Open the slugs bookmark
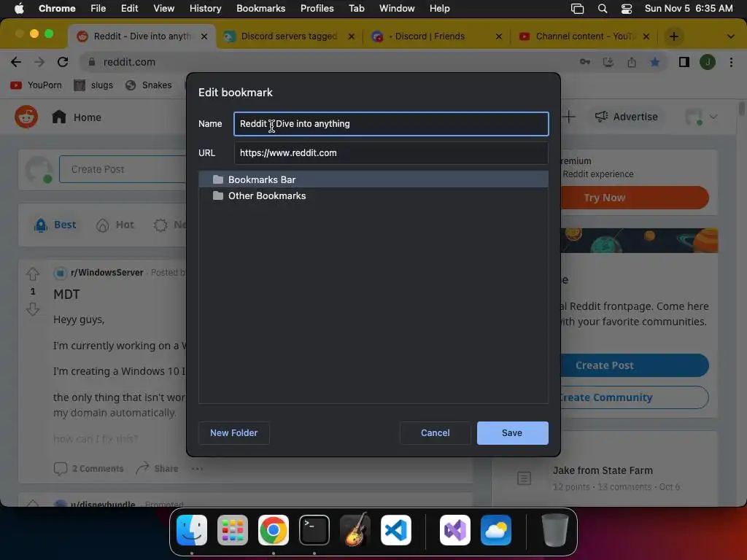Image resolution: width=747 pixels, height=560 pixels. coord(94,85)
